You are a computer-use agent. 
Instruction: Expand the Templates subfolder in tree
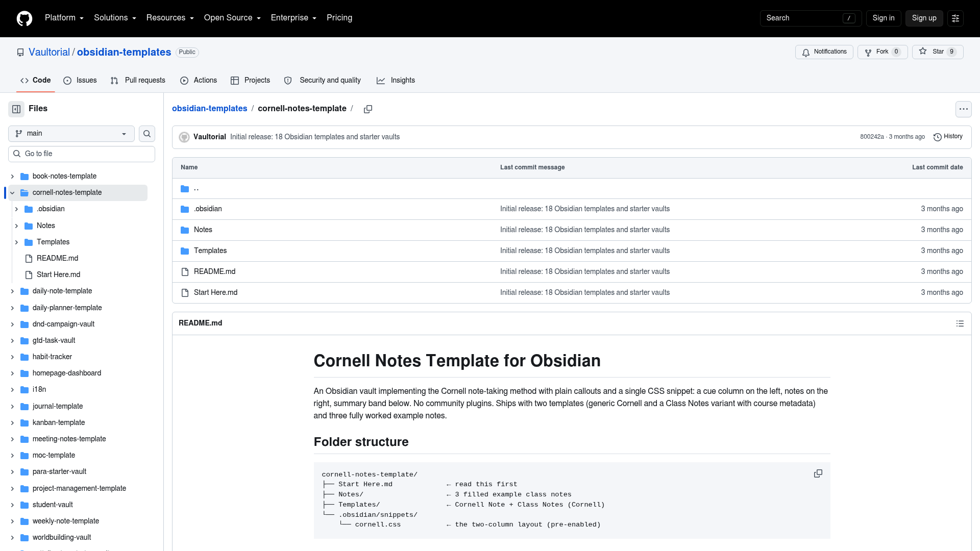coord(16,242)
